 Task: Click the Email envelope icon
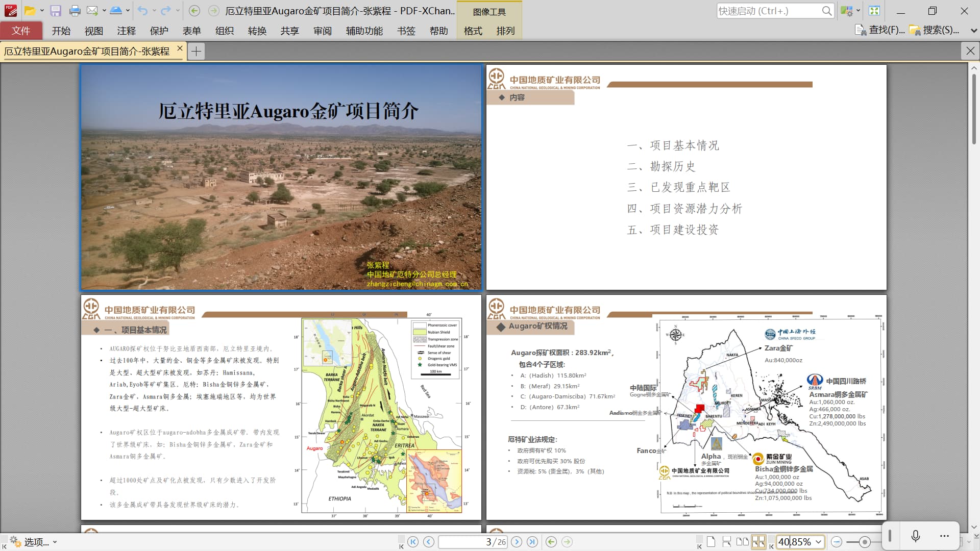92,11
